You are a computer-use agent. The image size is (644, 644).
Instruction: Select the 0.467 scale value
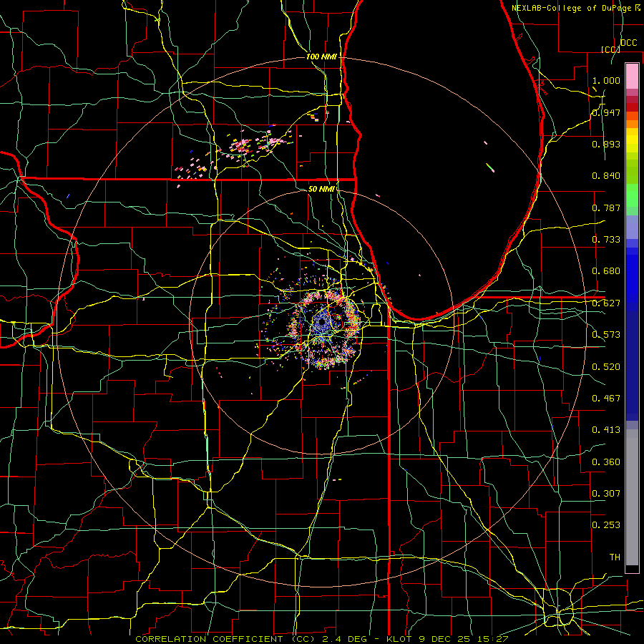pyautogui.click(x=606, y=399)
